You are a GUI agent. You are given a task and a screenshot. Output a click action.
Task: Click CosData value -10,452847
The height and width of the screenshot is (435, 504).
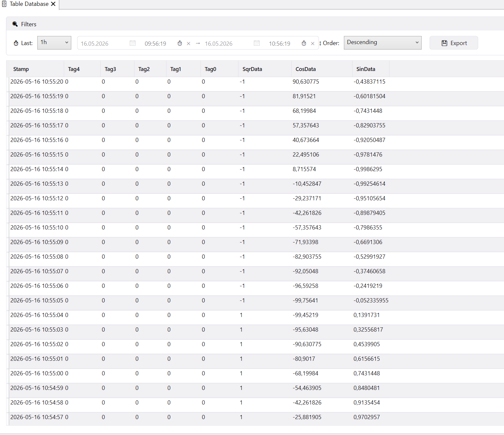click(x=307, y=184)
